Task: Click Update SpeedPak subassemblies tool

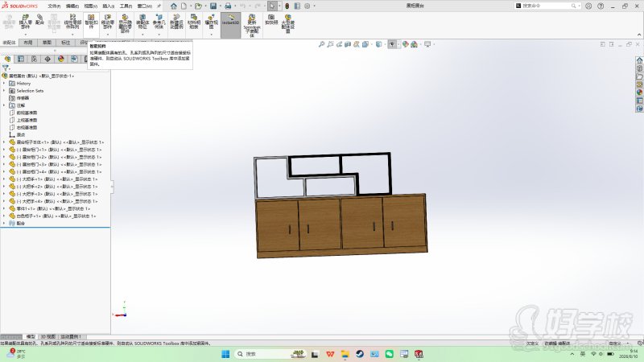Action: pos(252,26)
